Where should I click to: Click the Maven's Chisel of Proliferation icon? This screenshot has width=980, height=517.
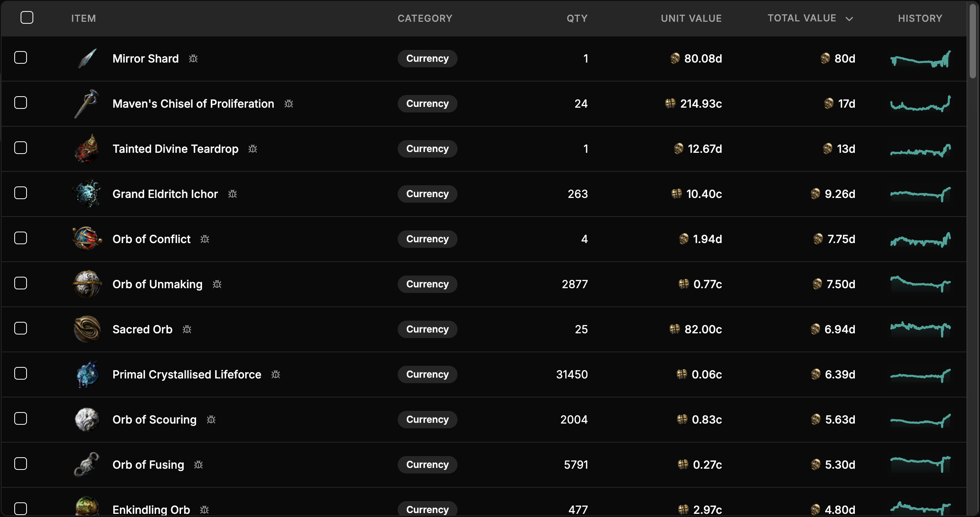(87, 104)
